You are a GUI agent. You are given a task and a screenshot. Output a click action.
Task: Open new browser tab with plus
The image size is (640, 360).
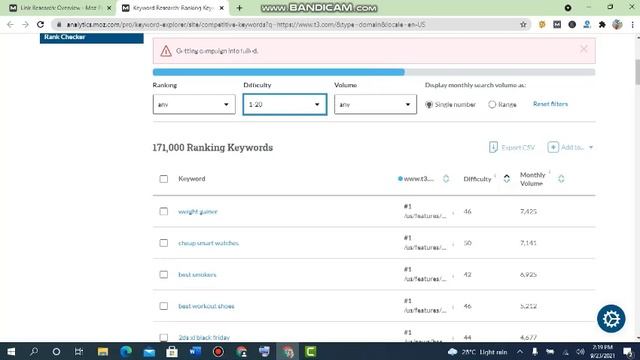(x=240, y=8)
